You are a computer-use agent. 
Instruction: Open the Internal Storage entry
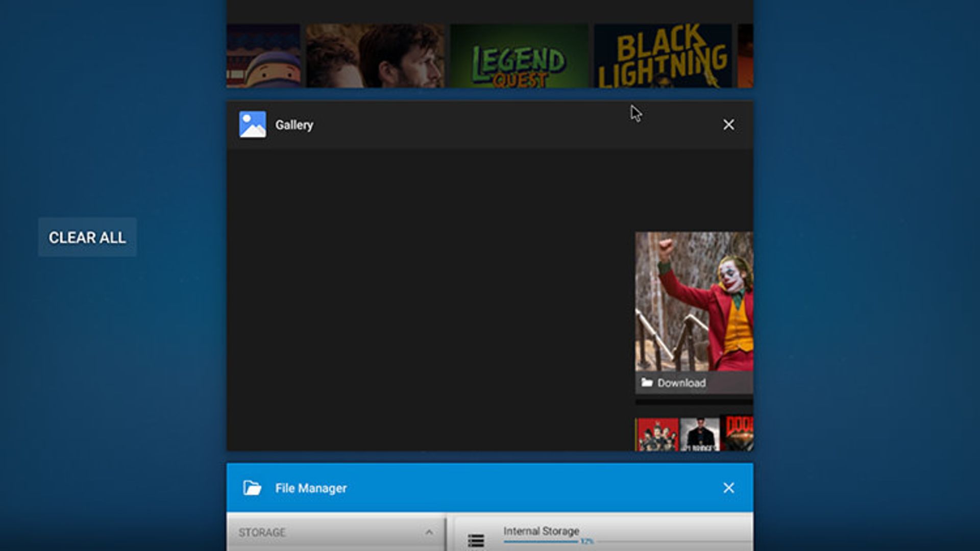pos(541,531)
